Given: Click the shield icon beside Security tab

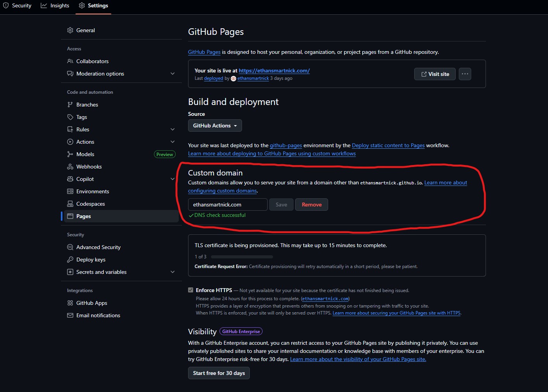Looking at the screenshot, I should [x=6, y=5].
